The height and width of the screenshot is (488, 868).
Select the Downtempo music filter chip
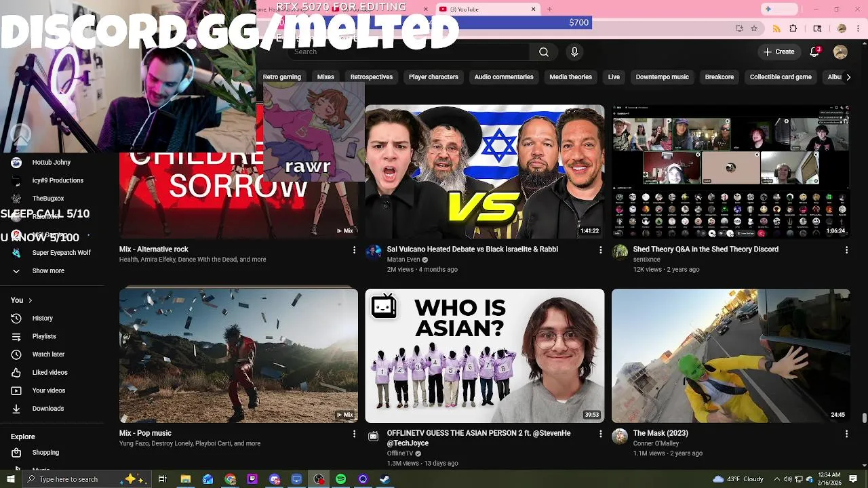click(x=662, y=77)
